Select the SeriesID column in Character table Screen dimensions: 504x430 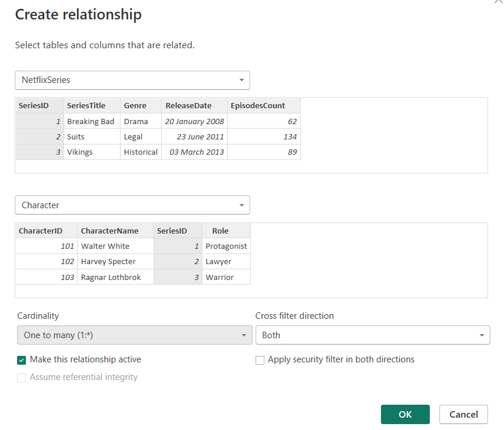(172, 231)
